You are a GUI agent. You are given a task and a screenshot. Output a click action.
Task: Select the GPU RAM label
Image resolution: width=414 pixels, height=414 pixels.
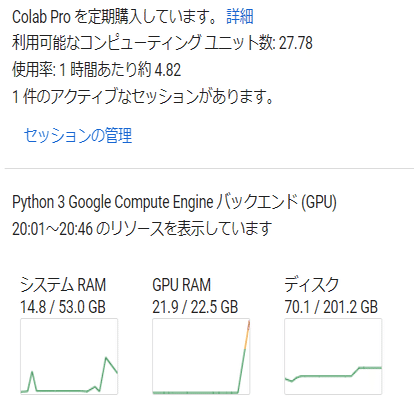tap(182, 285)
